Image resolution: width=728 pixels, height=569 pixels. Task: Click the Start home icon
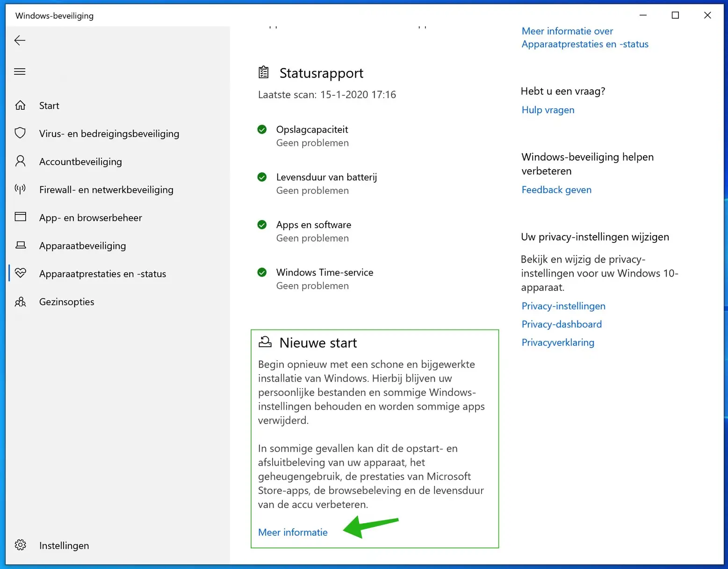[20, 105]
